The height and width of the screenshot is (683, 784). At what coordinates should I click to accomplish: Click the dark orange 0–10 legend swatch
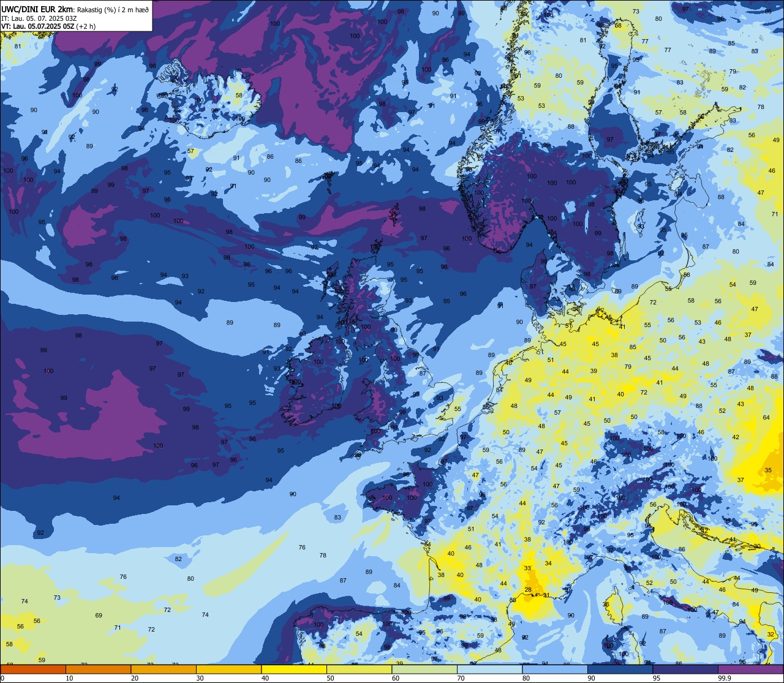click(x=33, y=670)
